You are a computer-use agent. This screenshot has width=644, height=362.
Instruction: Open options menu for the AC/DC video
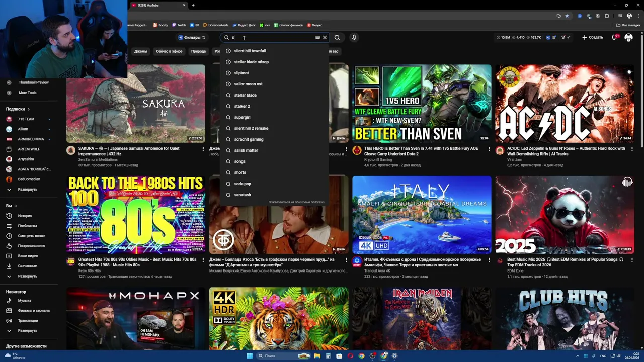click(x=632, y=149)
